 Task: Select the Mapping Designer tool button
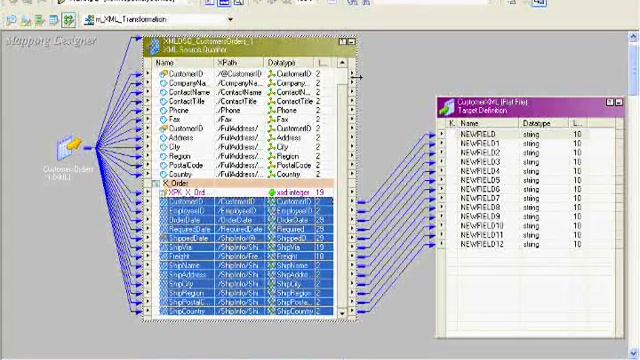tap(68, 20)
